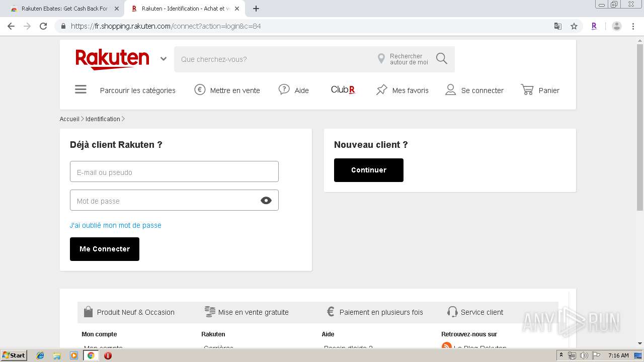
Task: Click the padlock site info icon
Action: click(63, 26)
